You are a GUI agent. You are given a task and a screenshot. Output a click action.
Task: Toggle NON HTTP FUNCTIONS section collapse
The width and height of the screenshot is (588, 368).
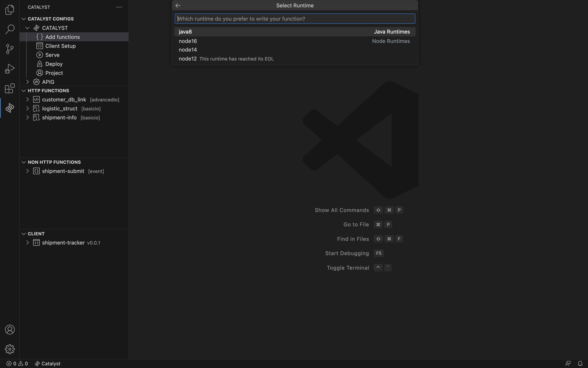coord(24,162)
